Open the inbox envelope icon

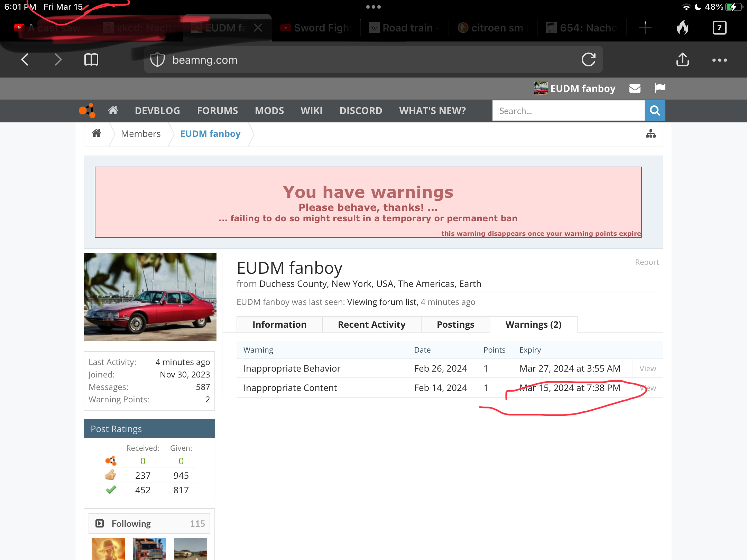(x=635, y=88)
